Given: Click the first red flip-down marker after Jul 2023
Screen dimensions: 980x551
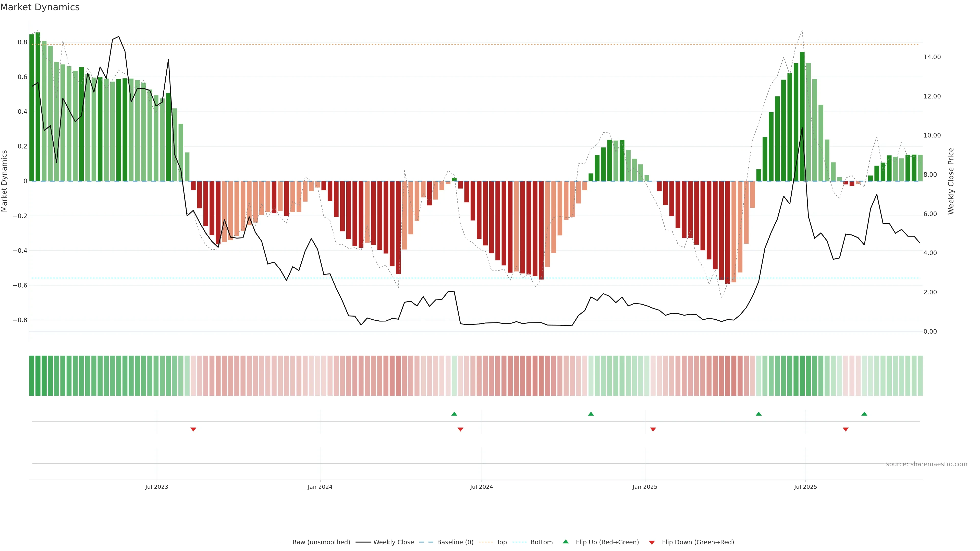Looking at the screenshot, I should tap(193, 429).
